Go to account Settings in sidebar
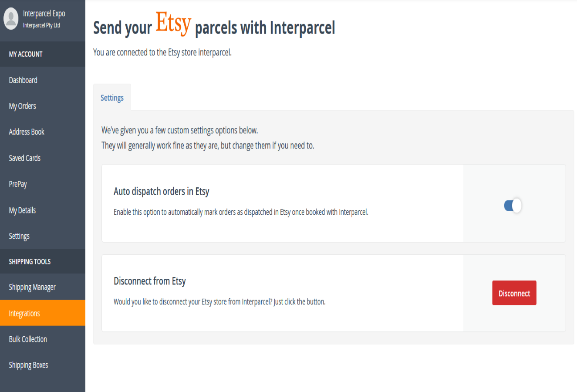 [x=19, y=236]
